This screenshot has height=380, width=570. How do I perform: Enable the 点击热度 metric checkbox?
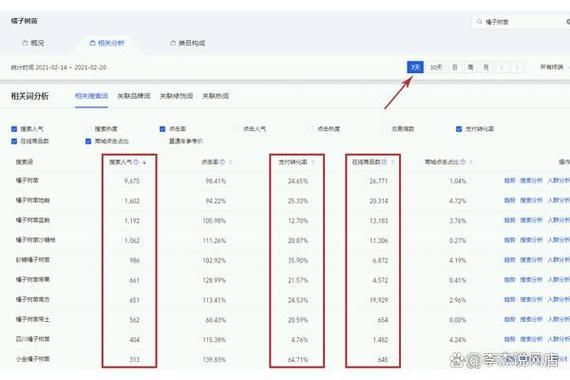point(311,129)
